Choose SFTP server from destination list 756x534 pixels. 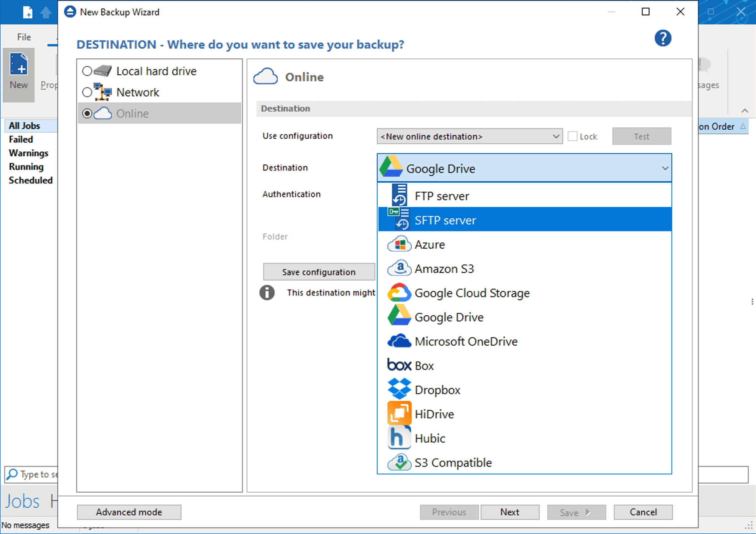coord(525,220)
